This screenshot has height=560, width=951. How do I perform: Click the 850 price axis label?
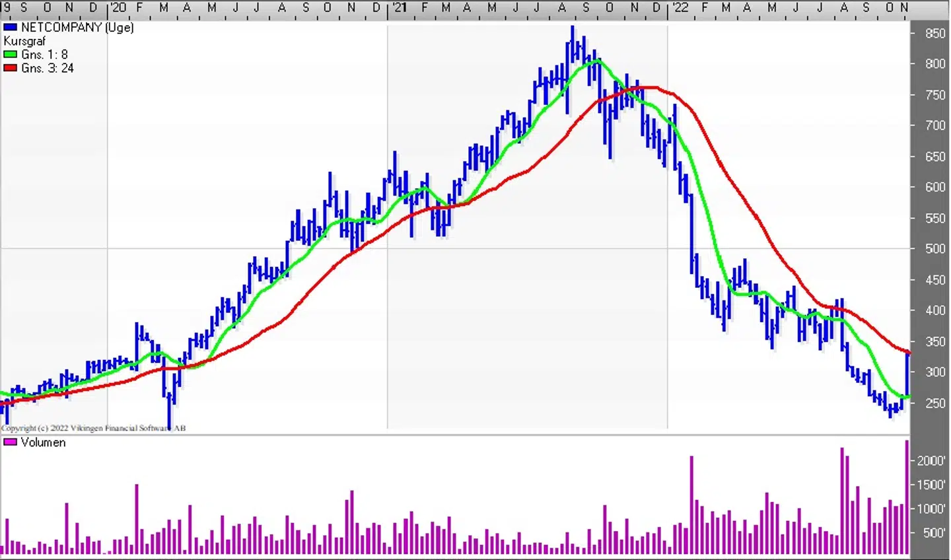(x=935, y=34)
